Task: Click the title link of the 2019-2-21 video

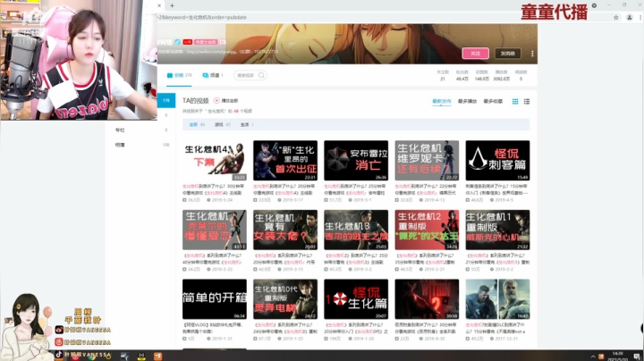Action: [x=427, y=258]
